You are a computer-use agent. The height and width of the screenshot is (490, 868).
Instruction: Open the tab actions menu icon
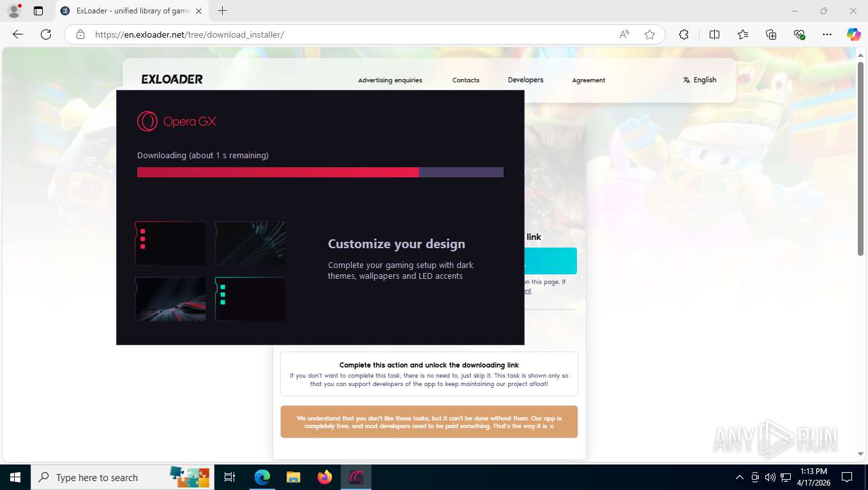coord(38,11)
